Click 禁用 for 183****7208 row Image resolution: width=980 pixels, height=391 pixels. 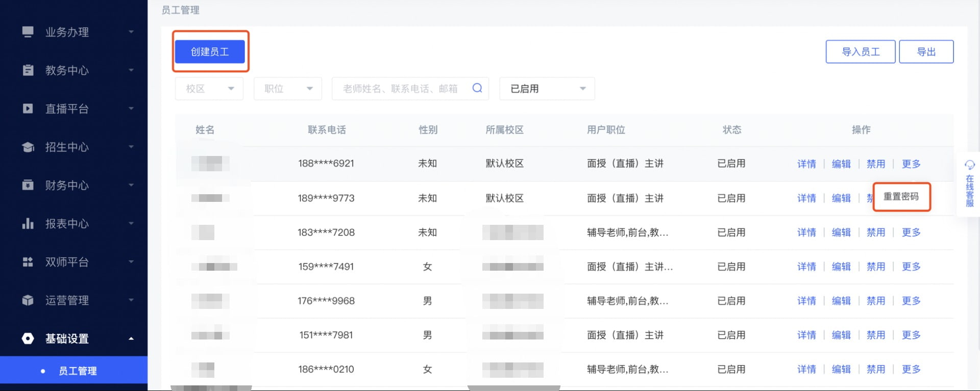876,232
